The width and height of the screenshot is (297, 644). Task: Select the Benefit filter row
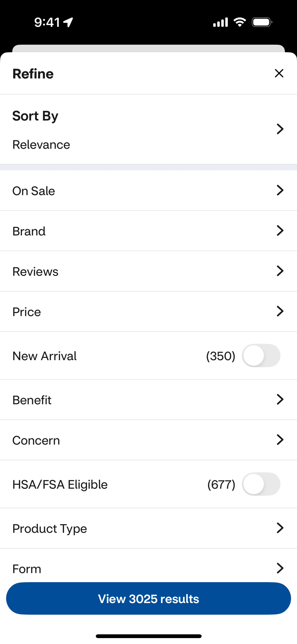click(148, 400)
